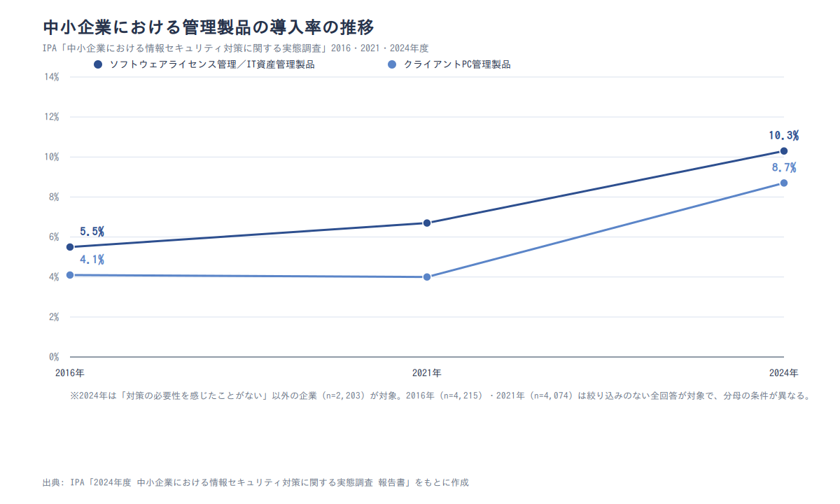Click the 5.5% data label
This screenshot has width=840, height=504.
(92, 232)
